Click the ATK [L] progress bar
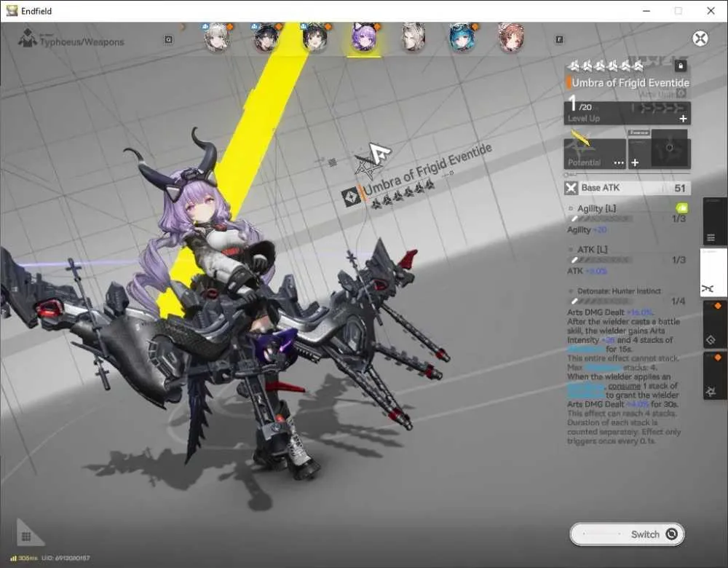This screenshot has height=568, width=728. pos(602,260)
